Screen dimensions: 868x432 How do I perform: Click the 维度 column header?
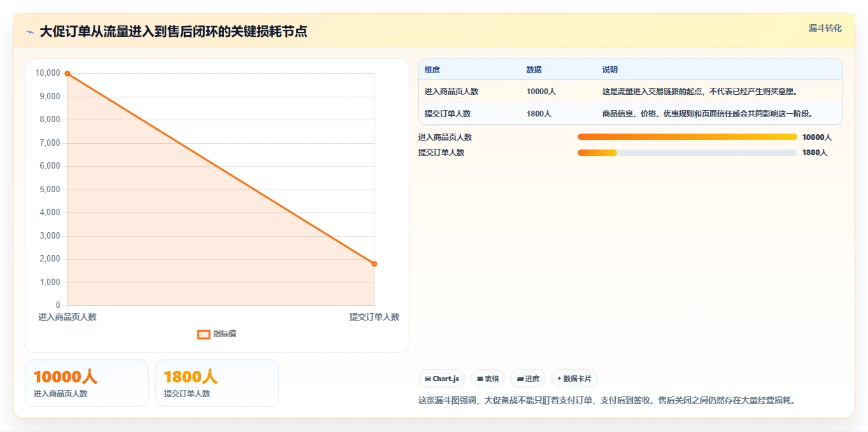(x=432, y=70)
